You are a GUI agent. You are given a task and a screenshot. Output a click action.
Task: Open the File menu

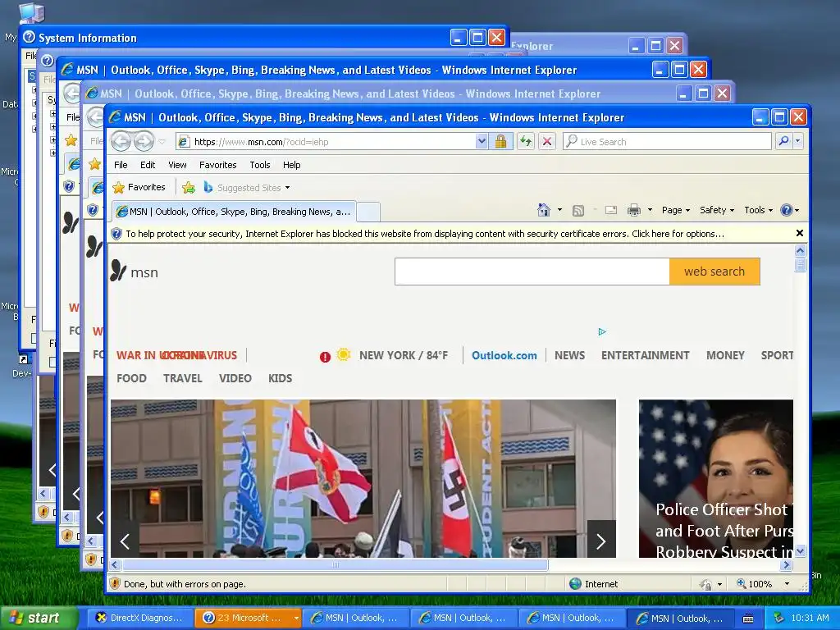(121, 165)
